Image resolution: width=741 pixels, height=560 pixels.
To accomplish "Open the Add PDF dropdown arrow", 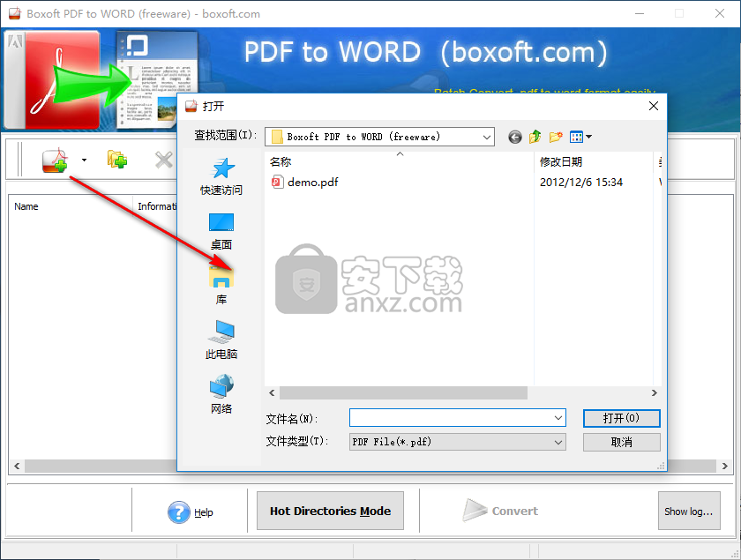I will 84,161.
